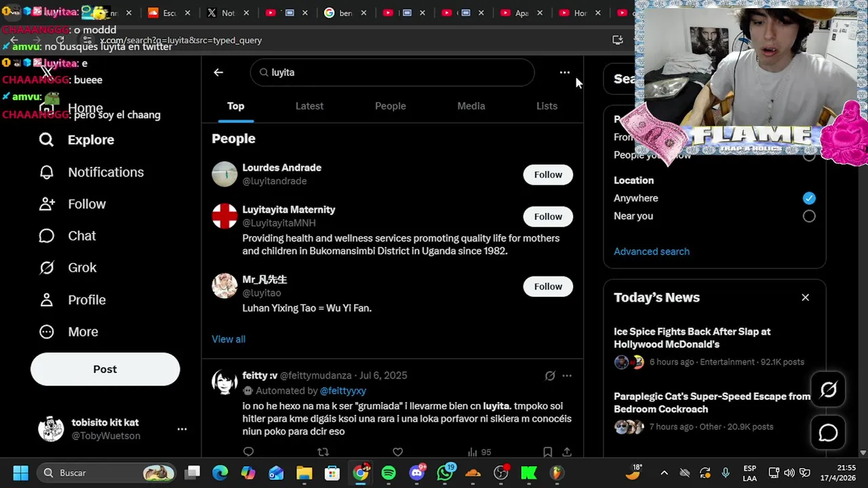
Task: Switch to the Media tab
Action: pos(471,106)
